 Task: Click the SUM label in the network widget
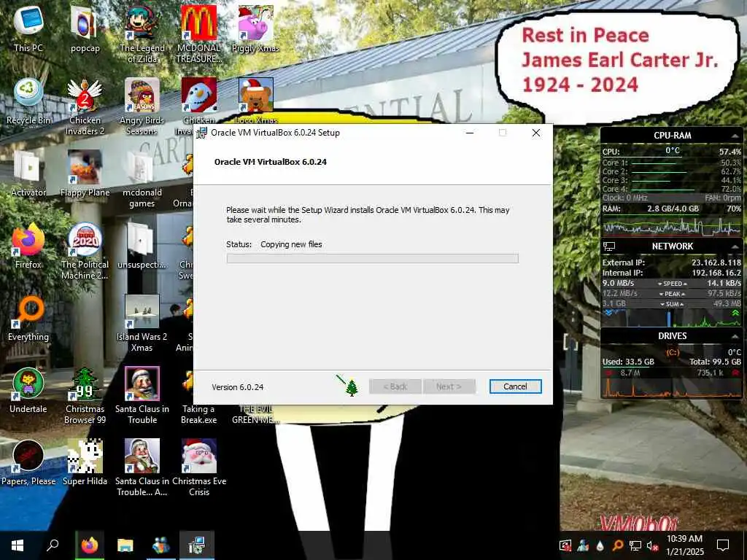(x=672, y=304)
